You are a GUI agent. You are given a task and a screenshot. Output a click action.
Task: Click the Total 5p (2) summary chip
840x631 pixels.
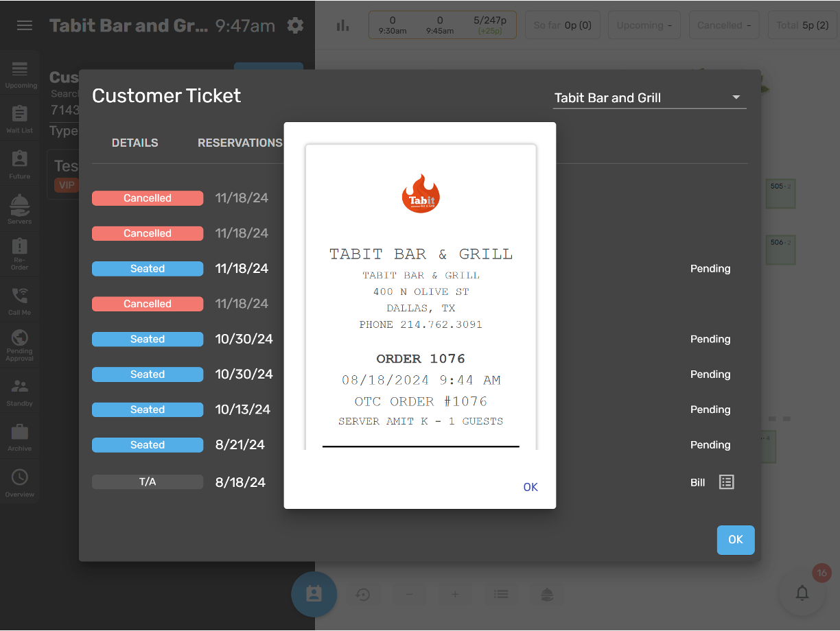(x=802, y=25)
